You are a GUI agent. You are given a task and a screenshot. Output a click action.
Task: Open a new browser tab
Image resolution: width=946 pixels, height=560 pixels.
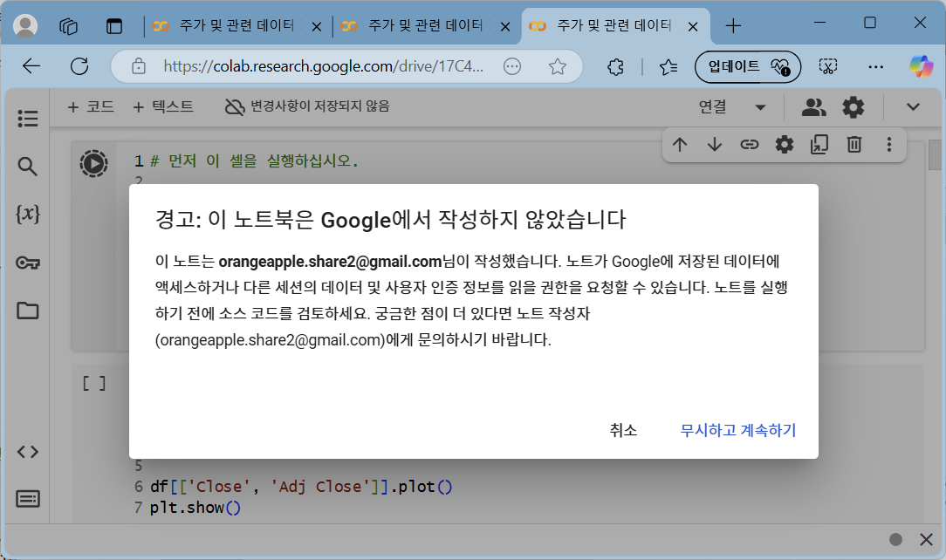tap(733, 26)
